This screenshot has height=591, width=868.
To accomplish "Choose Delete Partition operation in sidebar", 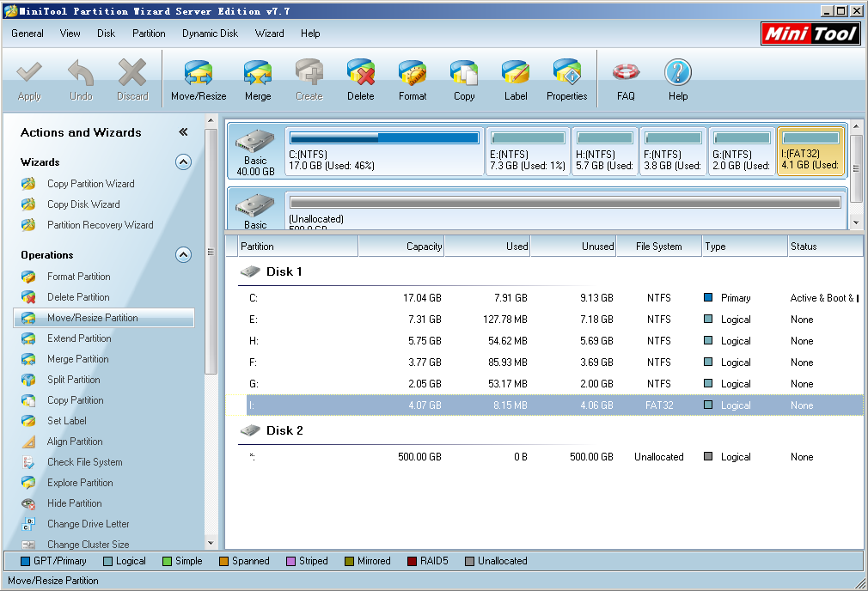I will [78, 297].
